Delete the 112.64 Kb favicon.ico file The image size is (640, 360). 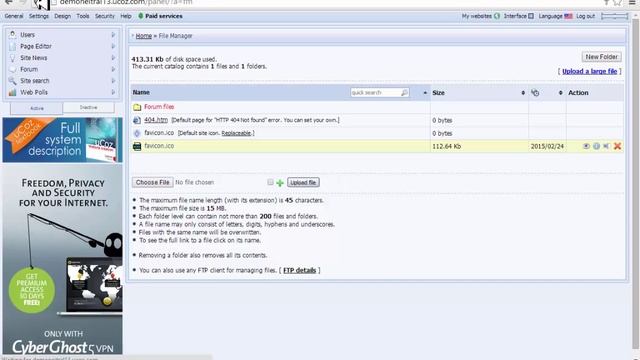pyautogui.click(x=617, y=146)
